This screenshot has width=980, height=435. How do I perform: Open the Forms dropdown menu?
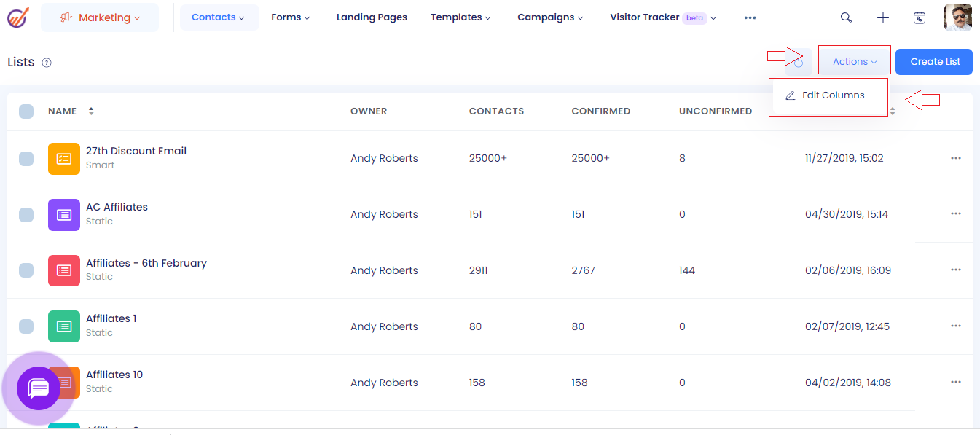coord(290,17)
